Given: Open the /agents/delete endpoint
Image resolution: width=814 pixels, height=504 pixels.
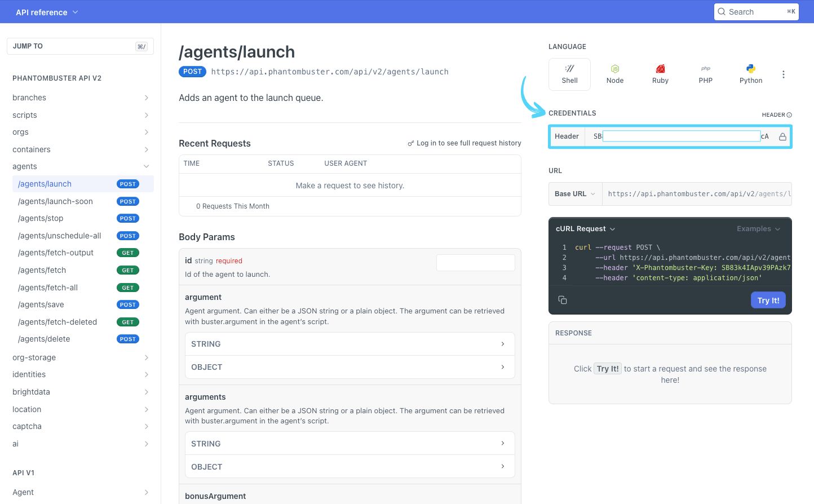Looking at the screenshot, I should click(83, 339).
